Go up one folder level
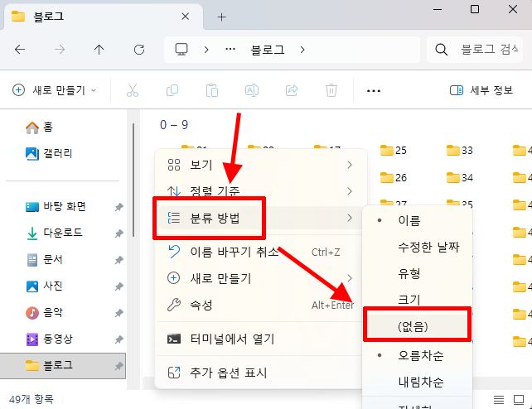 coord(99,50)
